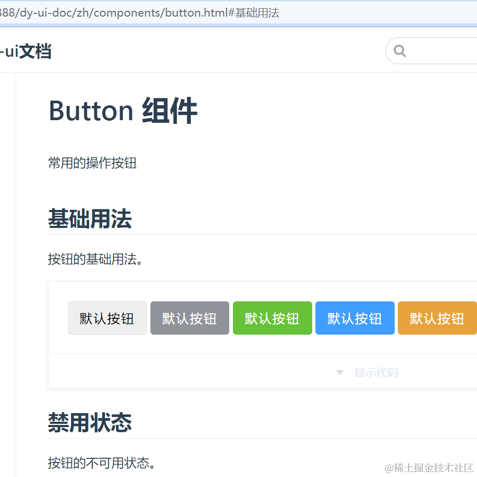This screenshot has height=477, width=477.
Task: Click the green 默认按钮 button
Action: click(272, 318)
